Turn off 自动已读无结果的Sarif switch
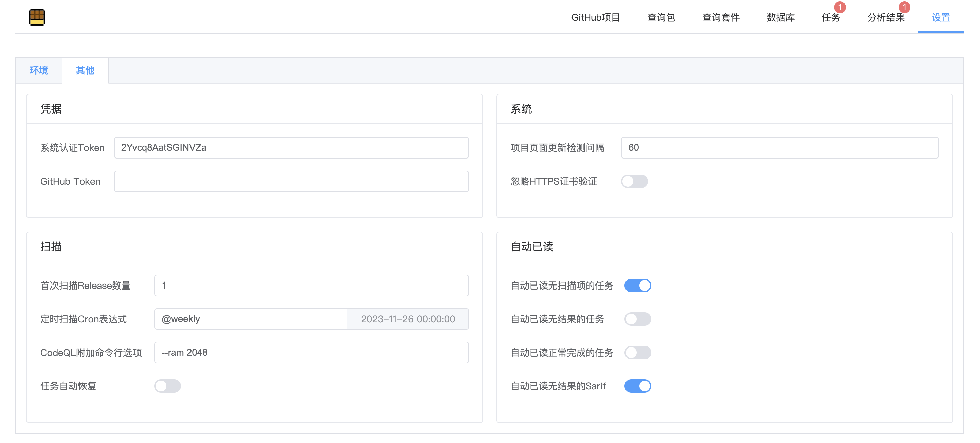Viewport: 980px width, 443px height. [638, 386]
